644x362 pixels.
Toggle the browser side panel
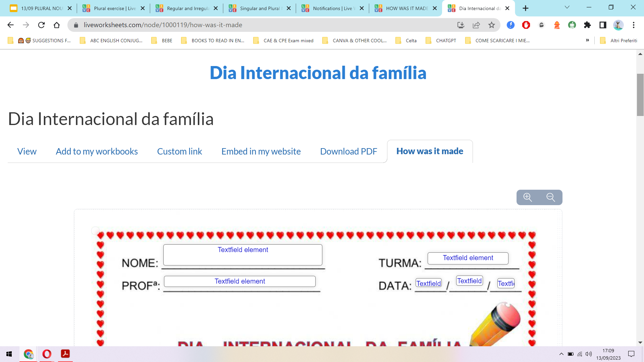[x=603, y=25]
